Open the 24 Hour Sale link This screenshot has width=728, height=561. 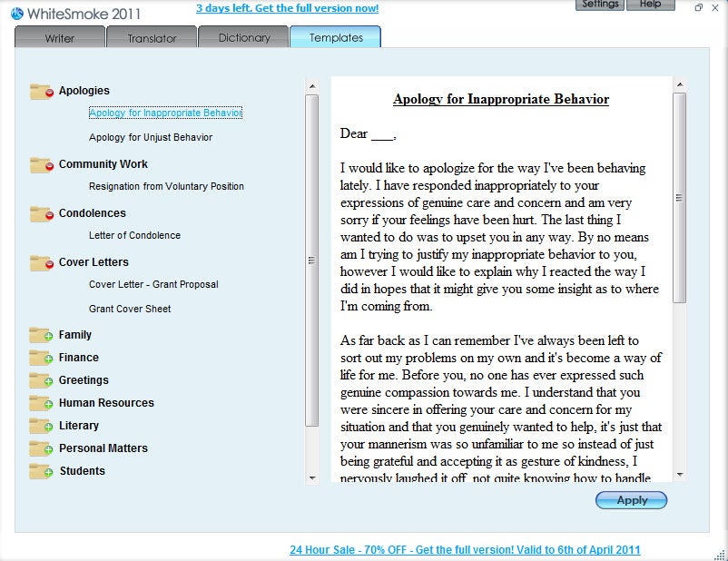pos(465,550)
